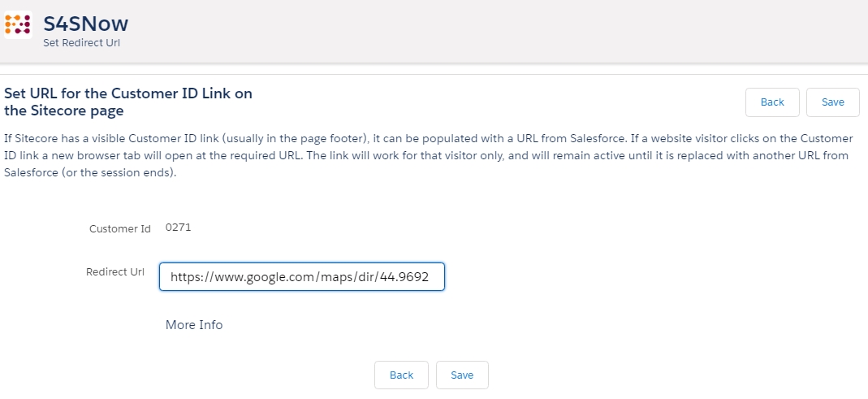Open the More Info link

(x=194, y=325)
